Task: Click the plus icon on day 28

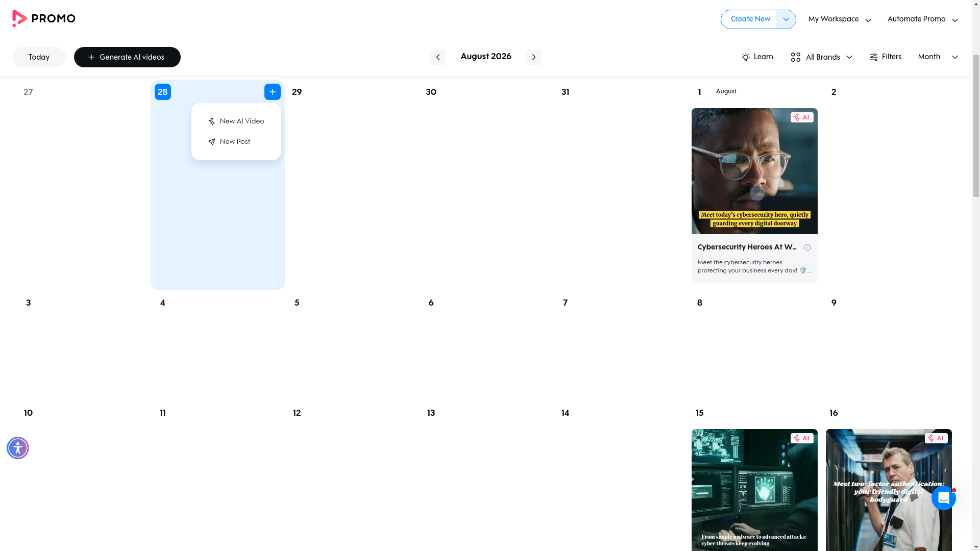Action: tap(272, 92)
